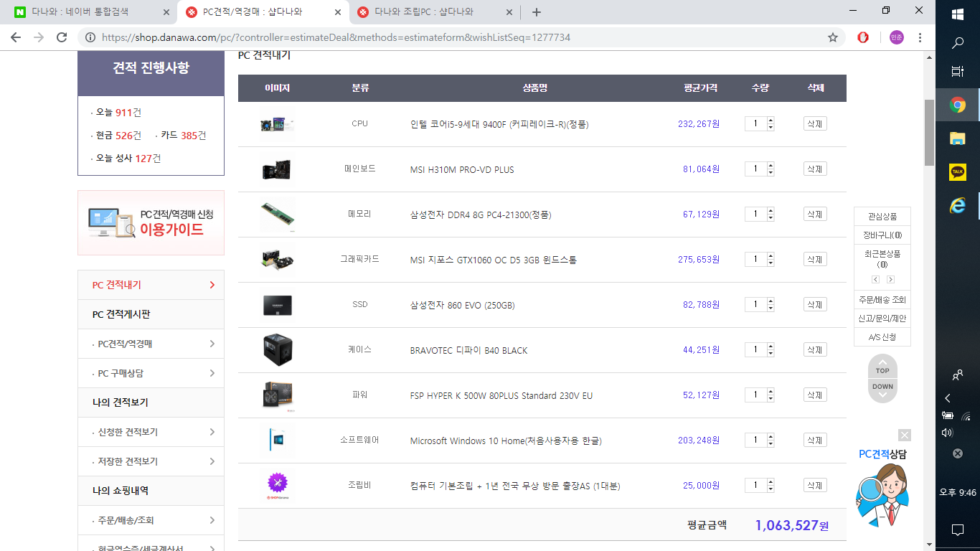Delete the 조립비 assembly fee row
Screen dimensions: 980x551
pos(815,485)
